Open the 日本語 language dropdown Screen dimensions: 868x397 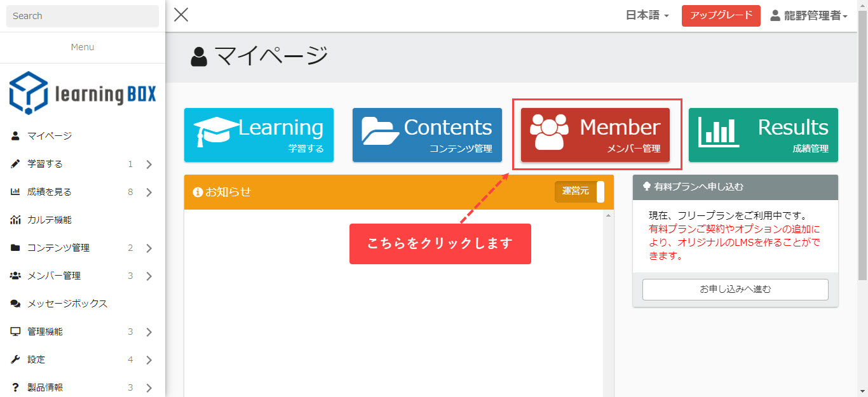click(647, 16)
